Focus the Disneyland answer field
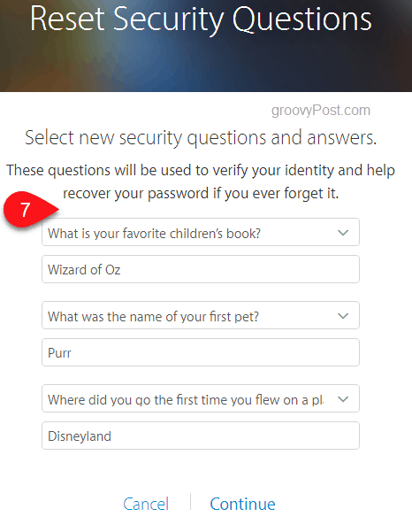Viewport: 412px width, 532px height. tap(201, 436)
